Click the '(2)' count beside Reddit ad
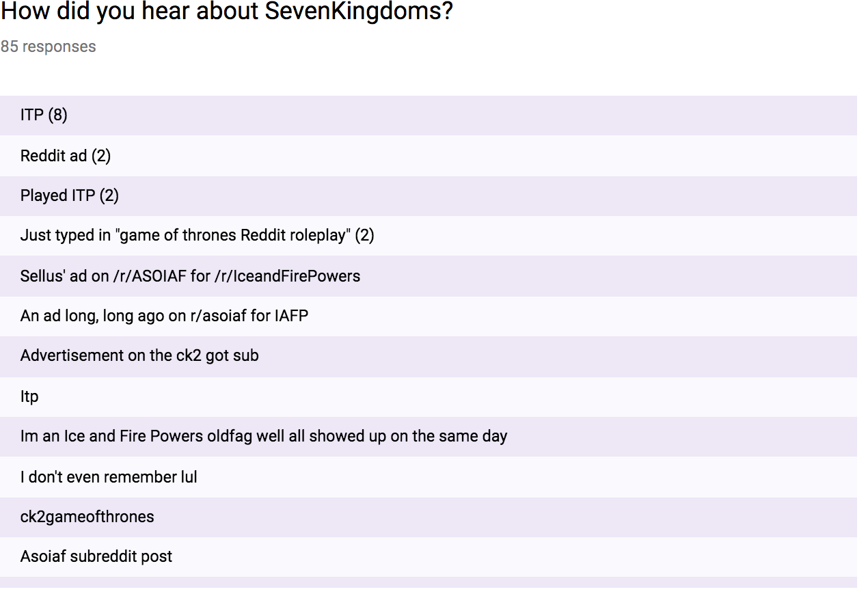Screen dimensions: 868x596 click(101, 155)
